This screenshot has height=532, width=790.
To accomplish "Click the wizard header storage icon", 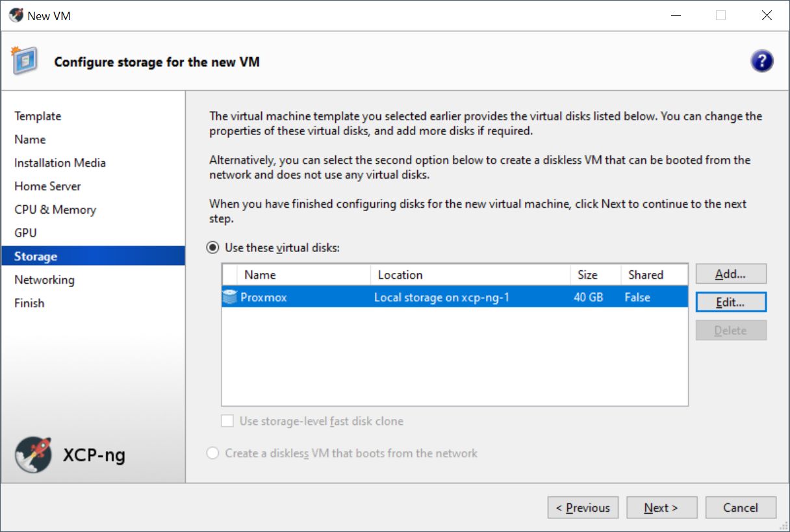I will tap(24, 61).
